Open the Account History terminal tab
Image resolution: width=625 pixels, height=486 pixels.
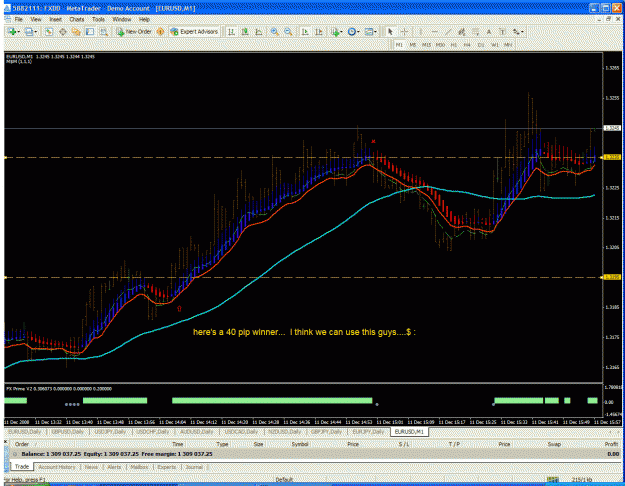click(x=57, y=467)
